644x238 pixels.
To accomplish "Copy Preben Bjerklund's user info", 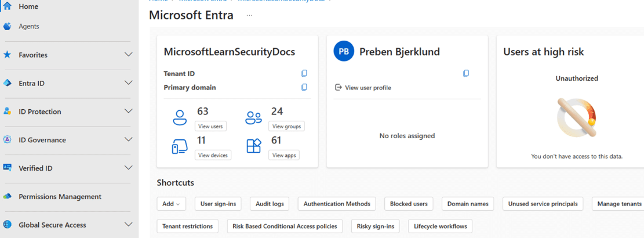I will tap(466, 74).
